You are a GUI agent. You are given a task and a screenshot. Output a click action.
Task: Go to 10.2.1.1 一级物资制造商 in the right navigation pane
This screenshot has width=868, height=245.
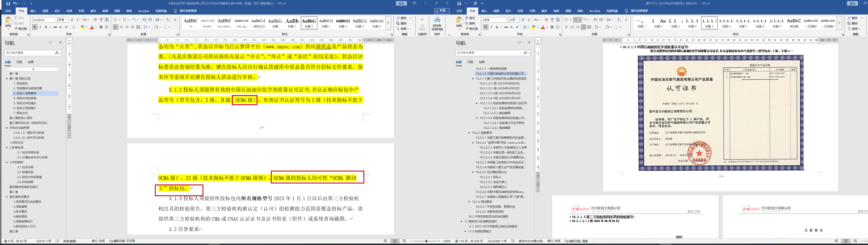(491, 69)
